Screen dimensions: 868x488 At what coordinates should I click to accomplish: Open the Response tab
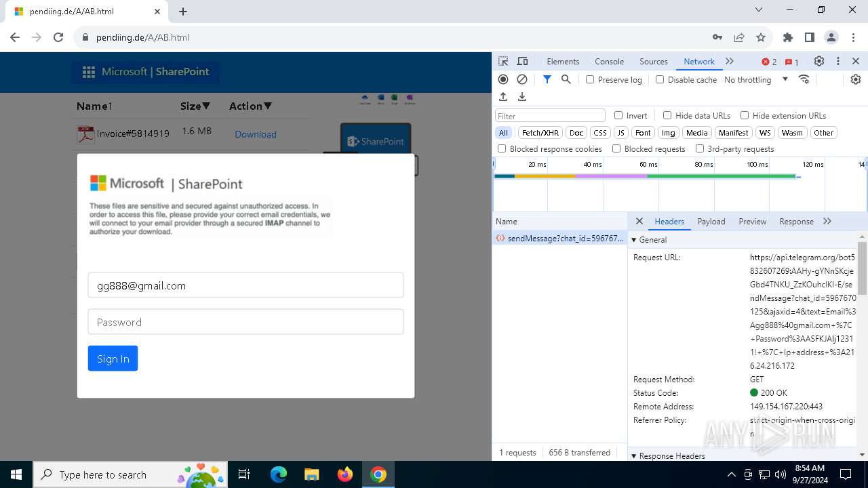pyautogui.click(x=796, y=221)
